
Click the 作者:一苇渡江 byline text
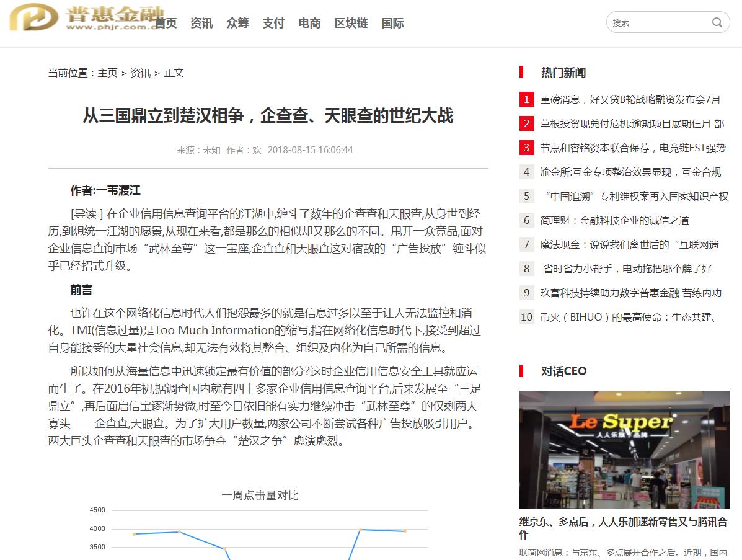pos(105,190)
